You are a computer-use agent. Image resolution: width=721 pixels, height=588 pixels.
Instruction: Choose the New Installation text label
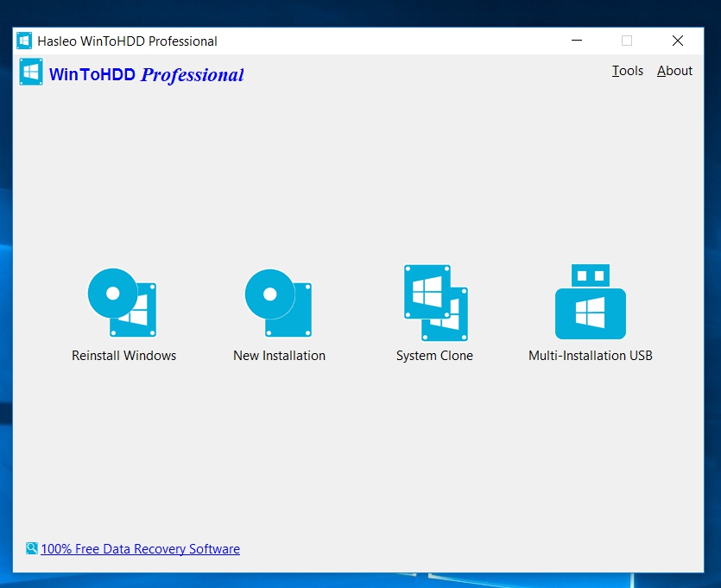[279, 356]
